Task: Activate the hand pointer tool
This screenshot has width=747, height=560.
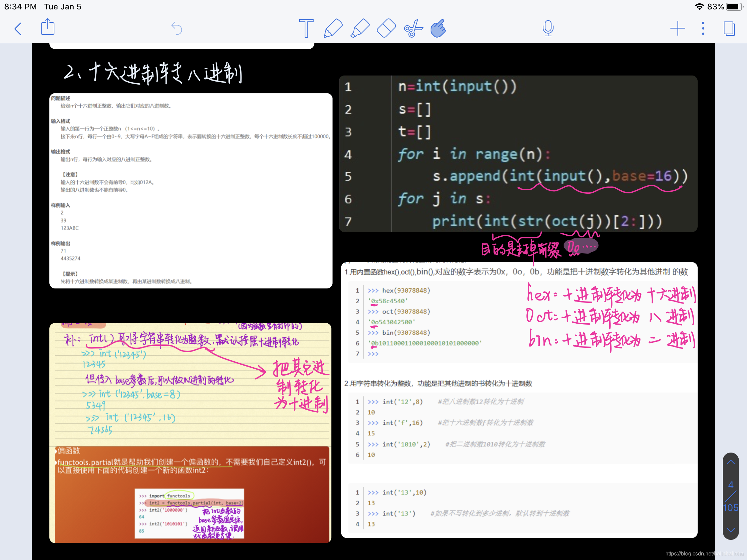Action: coord(438,28)
